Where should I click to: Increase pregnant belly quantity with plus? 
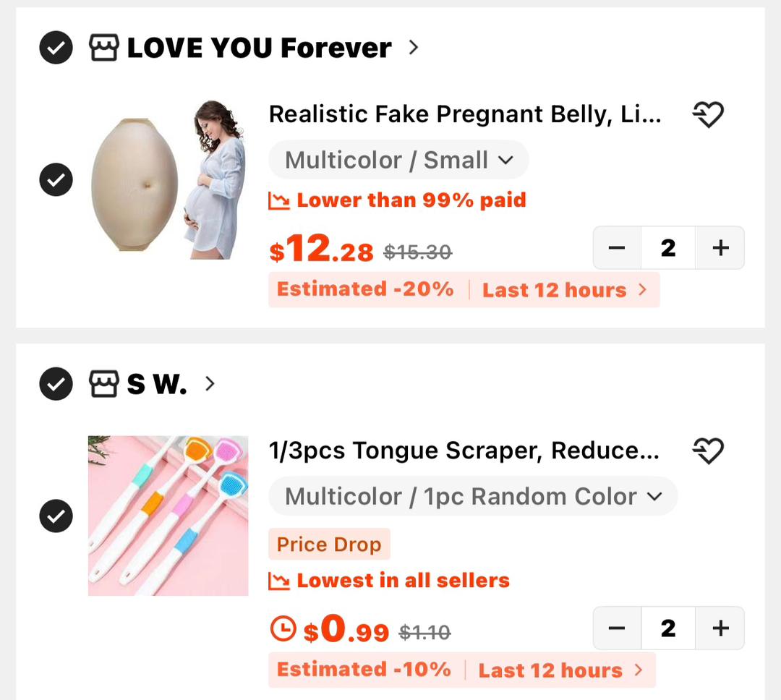tap(720, 247)
